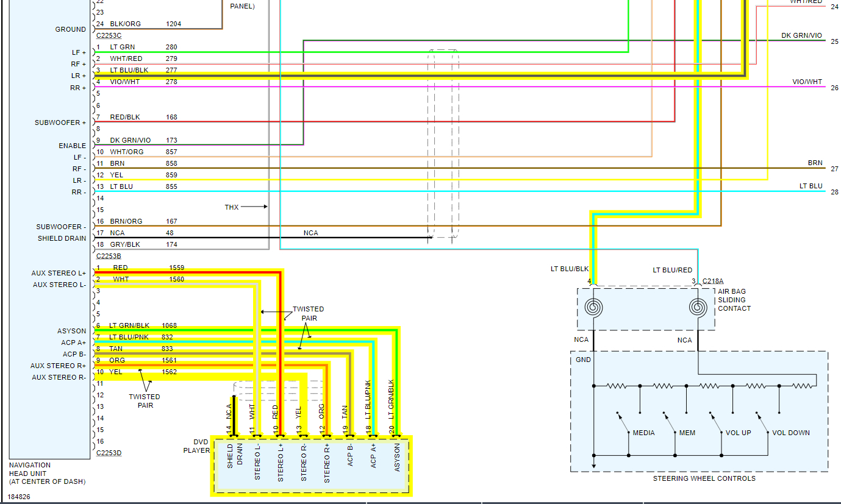Image resolution: width=841 pixels, height=504 pixels.
Task: Select the MEM switch symbol
Action: pyautogui.click(x=669, y=423)
